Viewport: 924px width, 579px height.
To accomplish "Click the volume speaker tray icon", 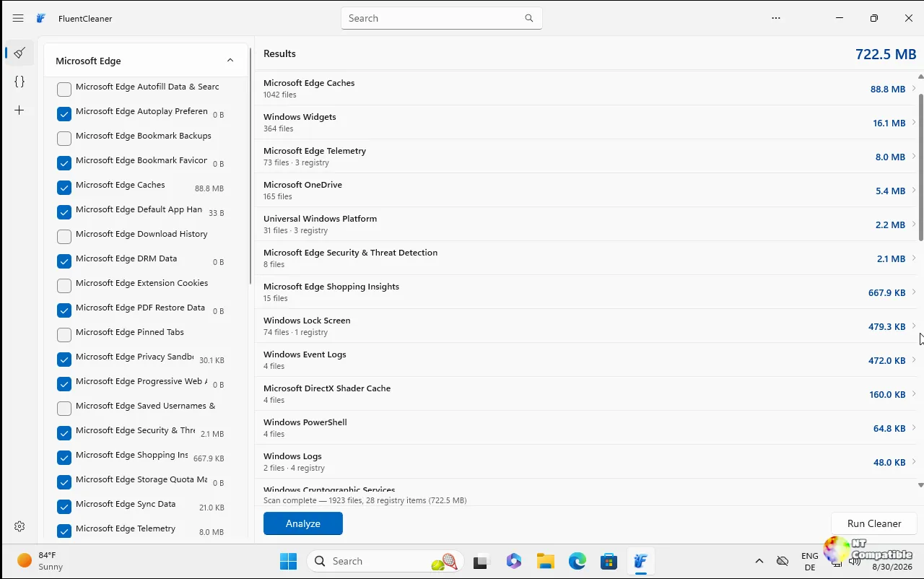I will pyautogui.click(x=855, y=562).
